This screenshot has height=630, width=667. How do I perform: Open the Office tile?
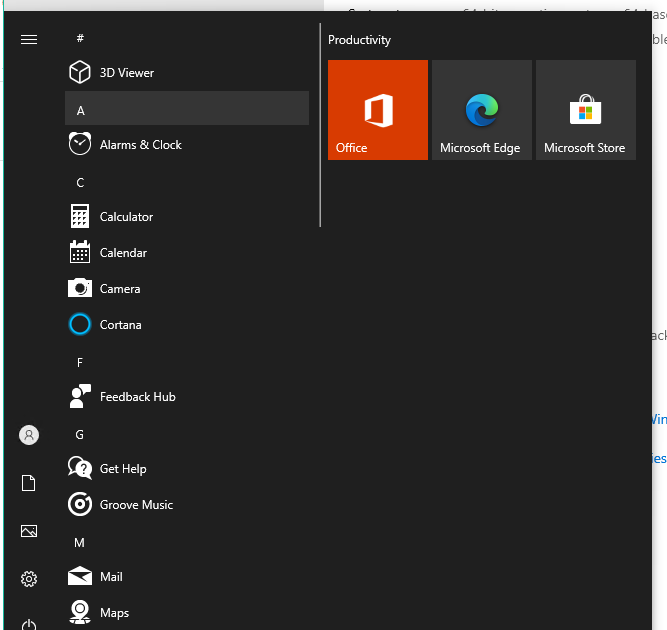coord(378,110)
